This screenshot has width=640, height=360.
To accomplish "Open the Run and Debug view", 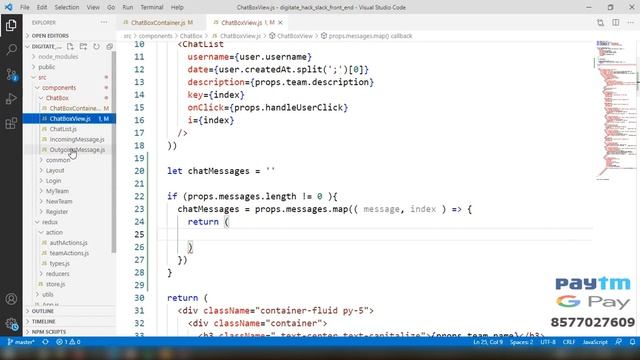I will [11, 99].
